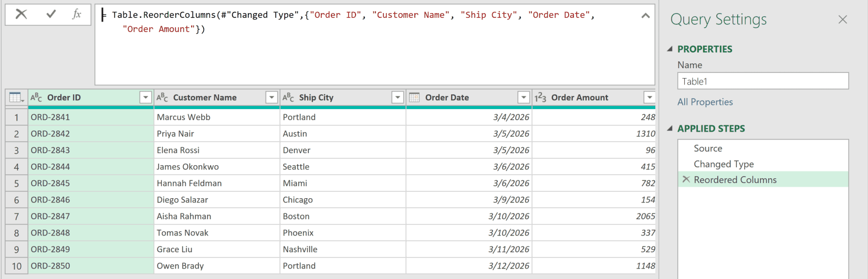Image resolution: width=868 pixels, height=279 pixels.
Task: Close the Query Settings pane
Action: 843,19
